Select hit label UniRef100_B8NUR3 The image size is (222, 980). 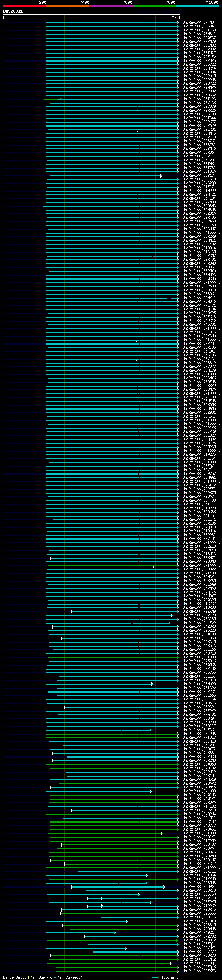tap(199, 275)
